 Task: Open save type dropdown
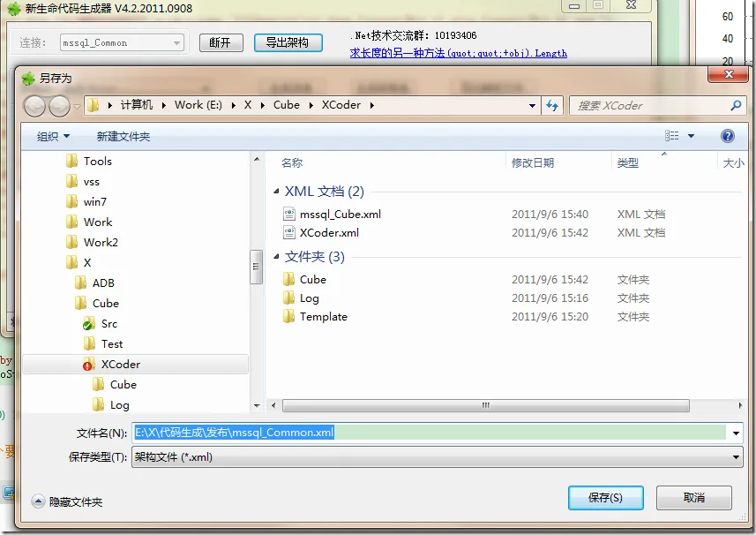click(736, 456)
